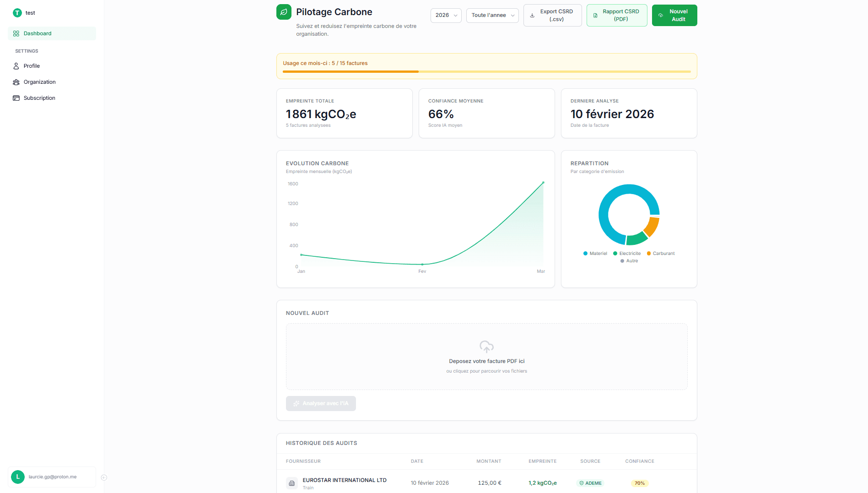Toggle the Carburant legend entry
Viewport: 868px width, 493px height.
[660, 254]
